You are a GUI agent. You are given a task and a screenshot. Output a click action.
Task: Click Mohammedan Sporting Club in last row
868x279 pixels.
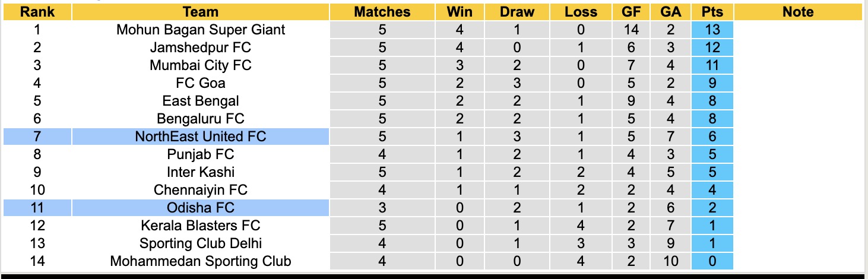201,261
